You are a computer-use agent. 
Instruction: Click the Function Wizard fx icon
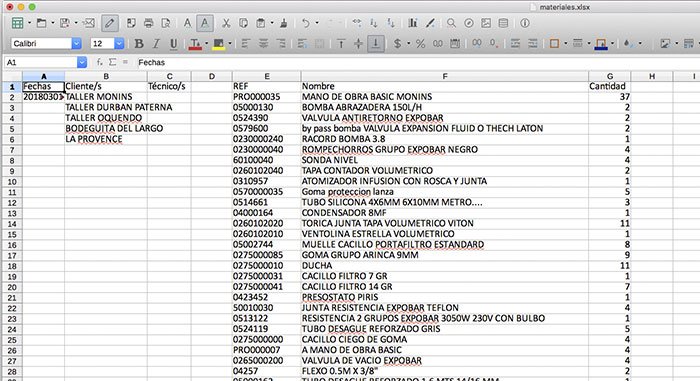100,63
